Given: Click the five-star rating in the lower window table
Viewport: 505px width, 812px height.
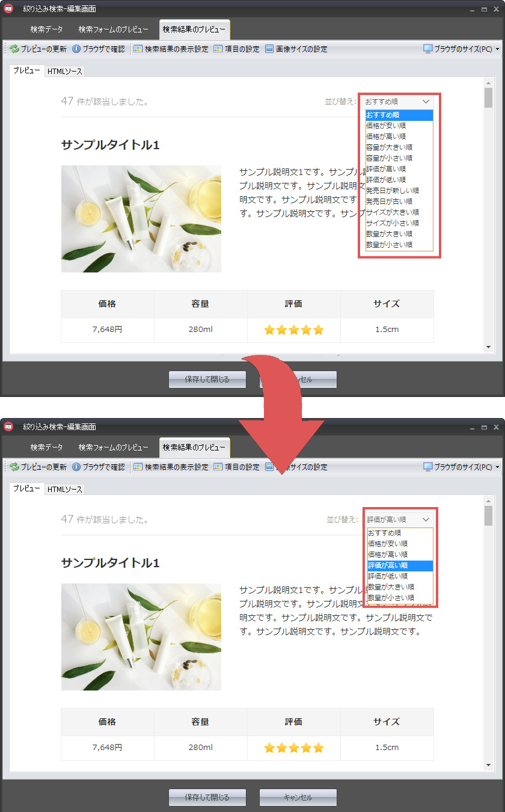Looking at the screenshot, I should (293, 748).
